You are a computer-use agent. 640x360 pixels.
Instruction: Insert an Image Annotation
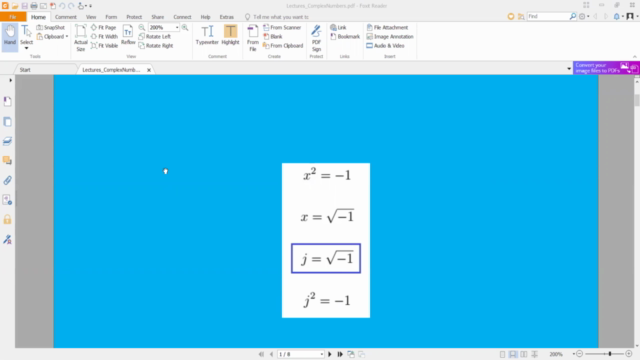click(x=390, y=37)
